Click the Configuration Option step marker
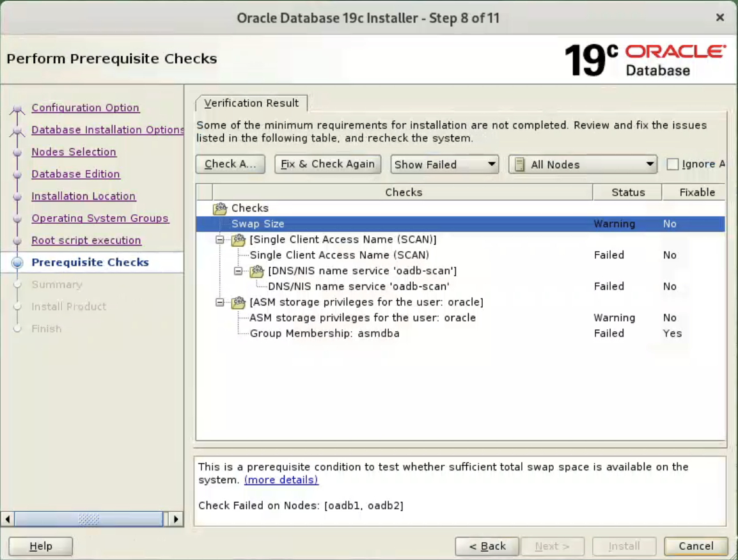The image size is (738, 560). 17,109
